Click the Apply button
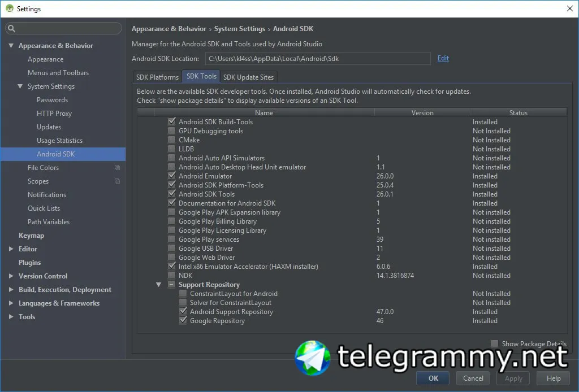Viewport: 579px width, 392px height. (x=513, y=378)
